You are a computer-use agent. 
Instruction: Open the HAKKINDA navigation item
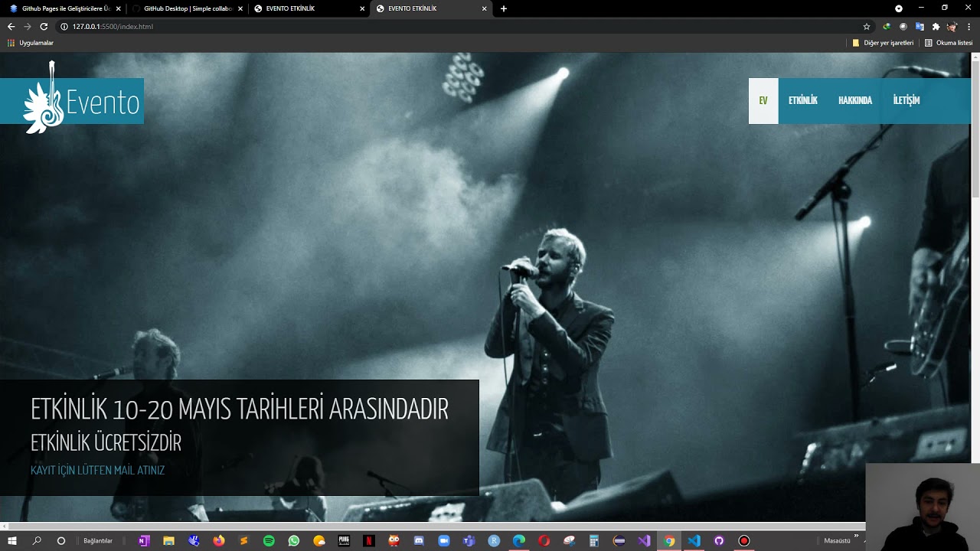tap(855, 100)
